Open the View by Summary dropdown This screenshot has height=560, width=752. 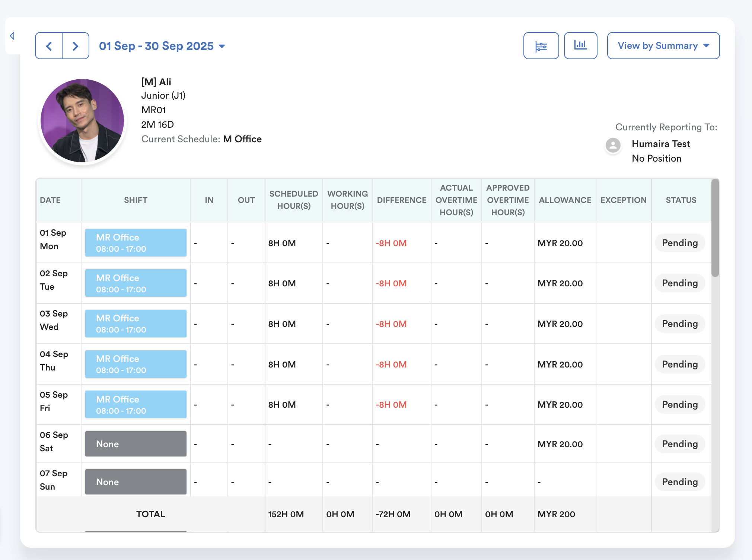(x=663, y=46)
